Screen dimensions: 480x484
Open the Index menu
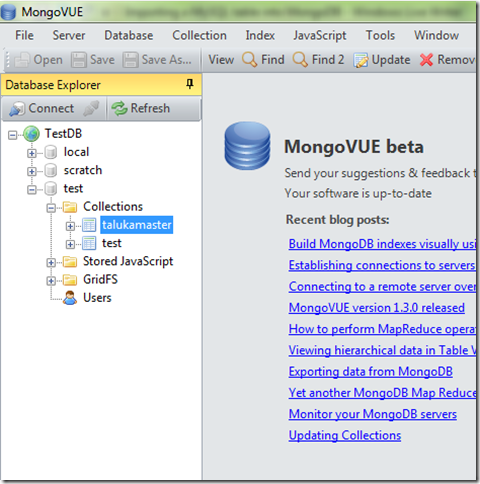[260, 35]
